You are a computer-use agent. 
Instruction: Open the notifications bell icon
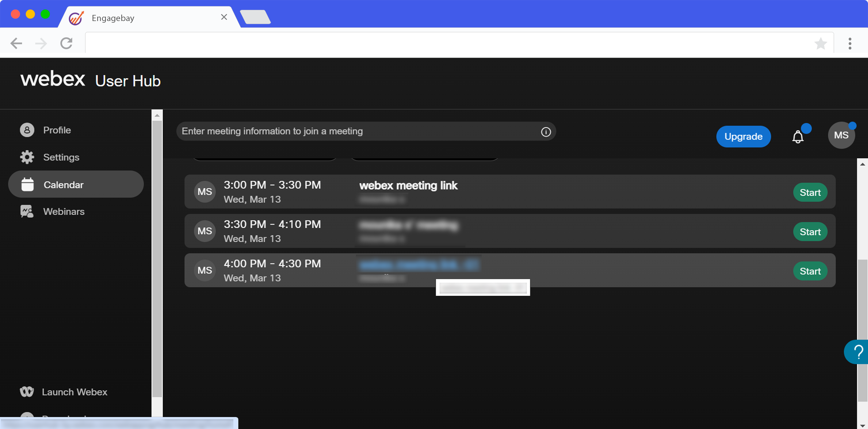pyautogui.click(x=798, y=137)
